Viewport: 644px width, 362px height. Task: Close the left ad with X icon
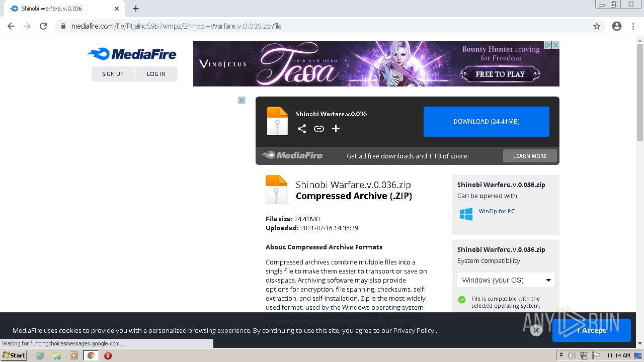coord(242,100)
